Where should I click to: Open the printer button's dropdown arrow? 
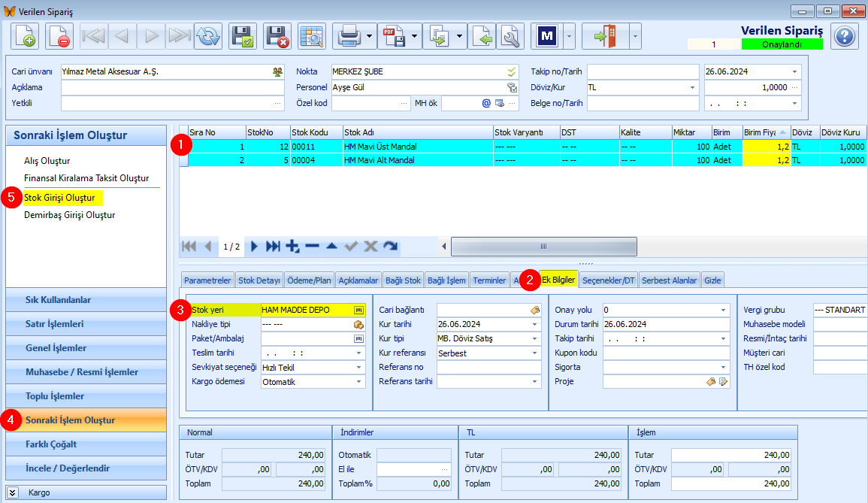(369, 37)
